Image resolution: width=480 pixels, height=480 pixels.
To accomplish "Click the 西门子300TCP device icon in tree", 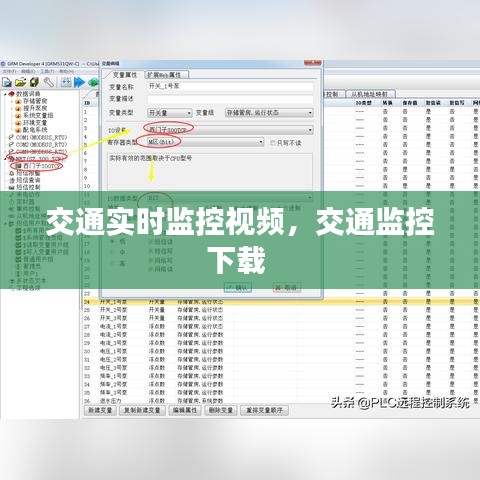I will [18, 166].
